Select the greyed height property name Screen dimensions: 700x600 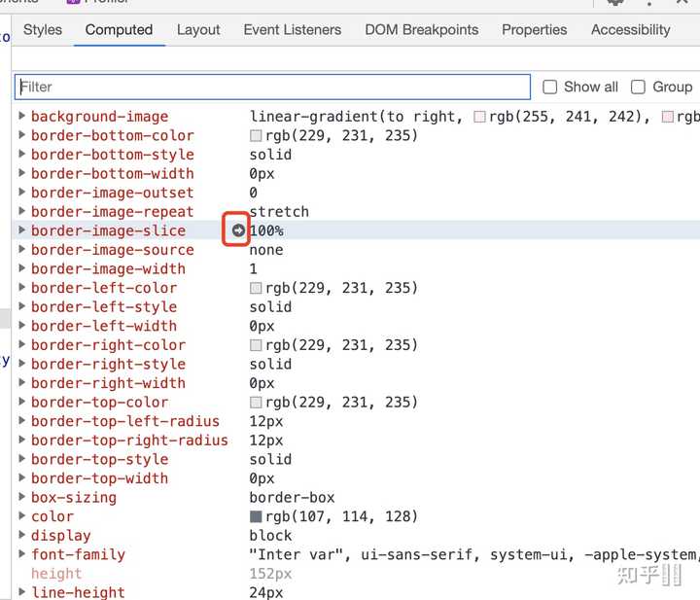click(56, 573)
